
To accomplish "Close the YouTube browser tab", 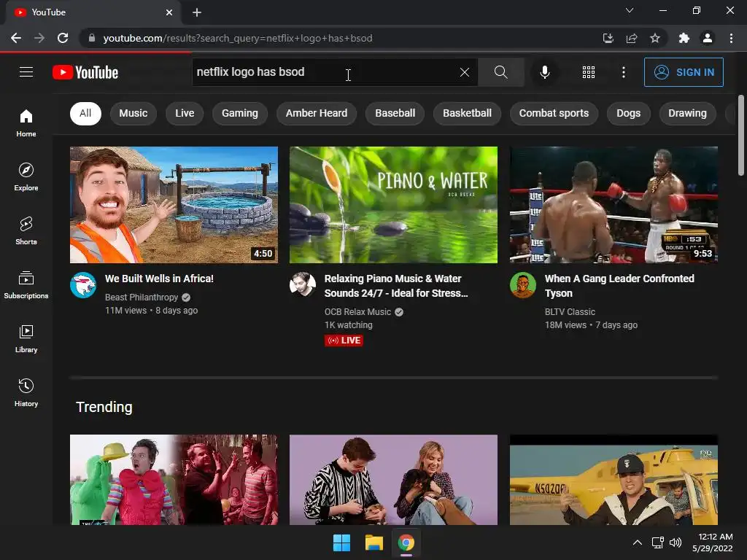I will coord(169,12).
